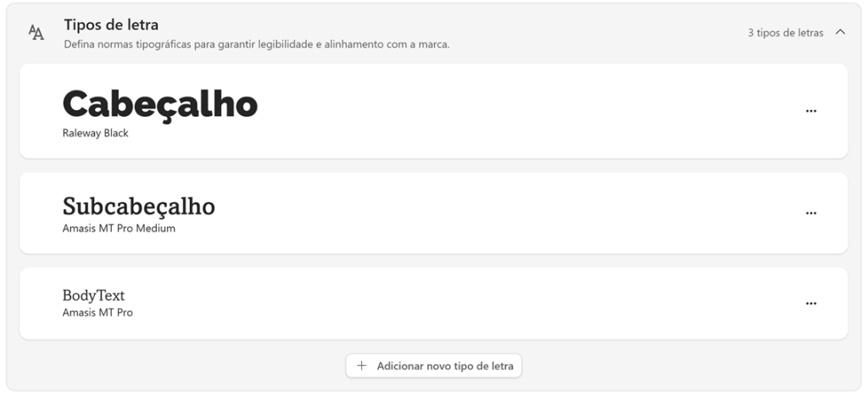
Task: Open more options for Subcabeçalho font
Action: (x=811, y=213)
